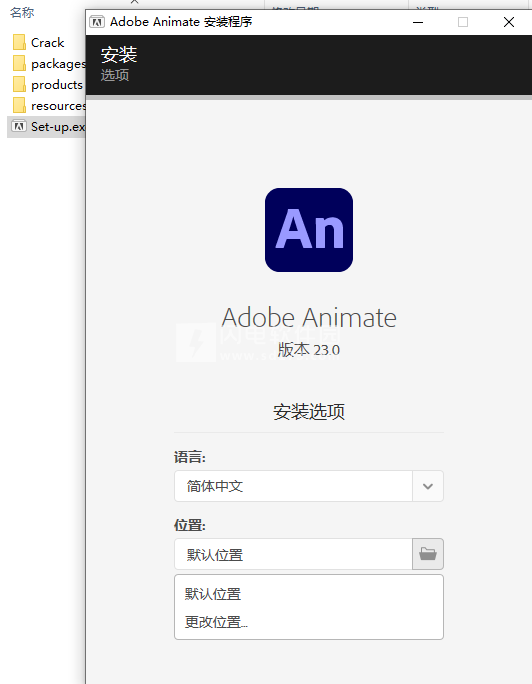Choose 默认位置 from the location list
532x684 pixels.
[213, 594]
